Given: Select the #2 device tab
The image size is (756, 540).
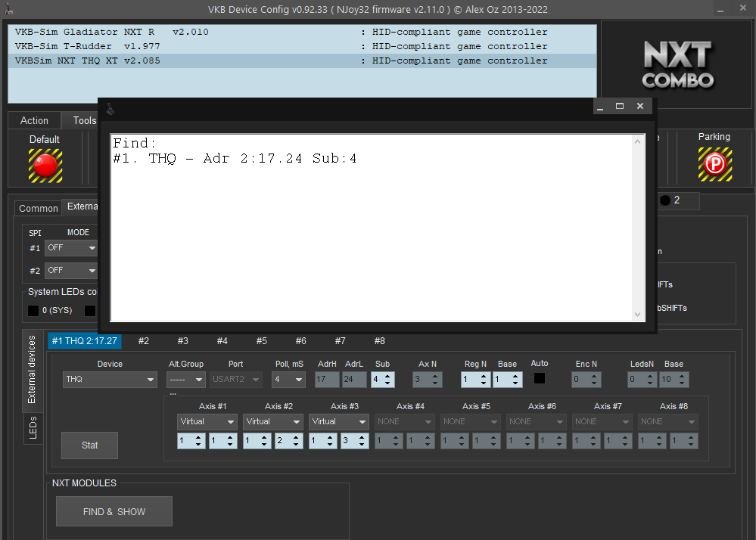Looking at the screenshot, I should click(144, 341).
